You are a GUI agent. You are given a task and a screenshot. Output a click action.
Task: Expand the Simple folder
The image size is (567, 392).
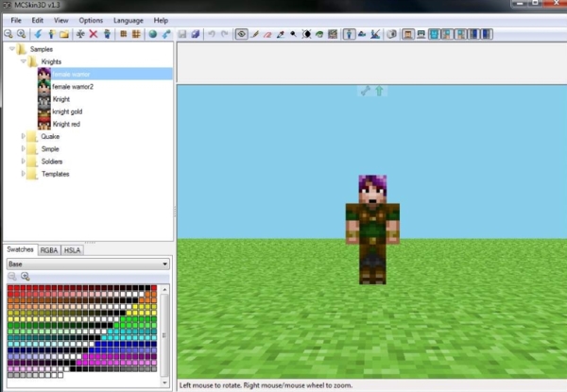click(x=24, y=148)
